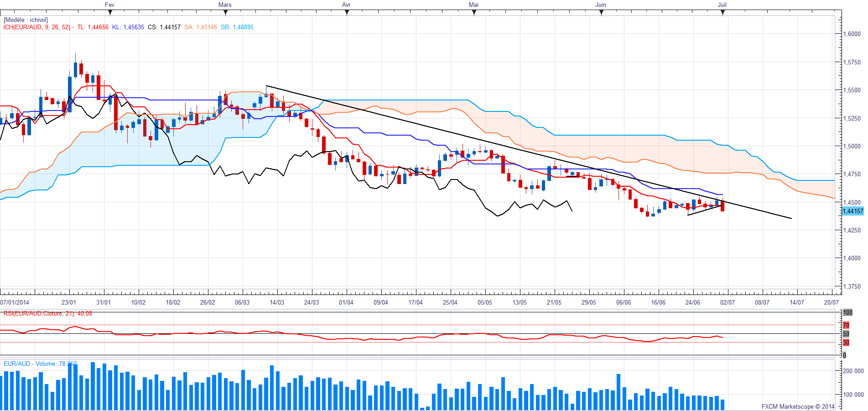The width and height of the screenshot is (868, 411).
Task: Click the Fev month marker triangle
Action: click(110, 13)
